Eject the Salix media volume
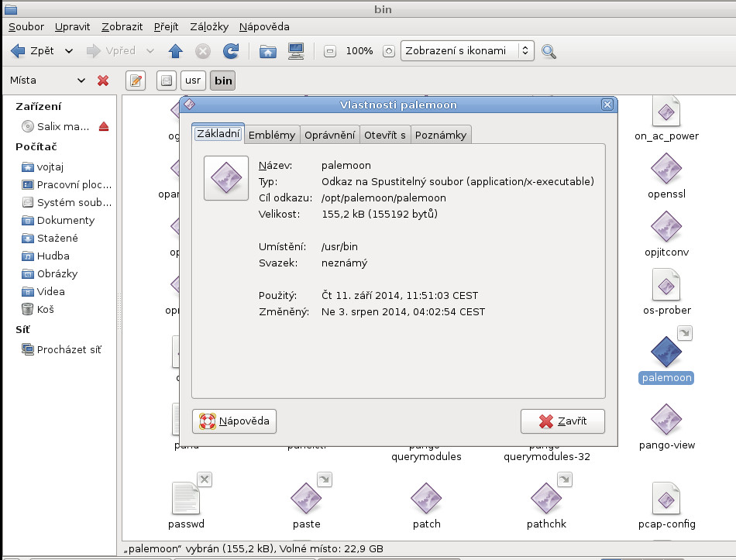 [104, 126]
